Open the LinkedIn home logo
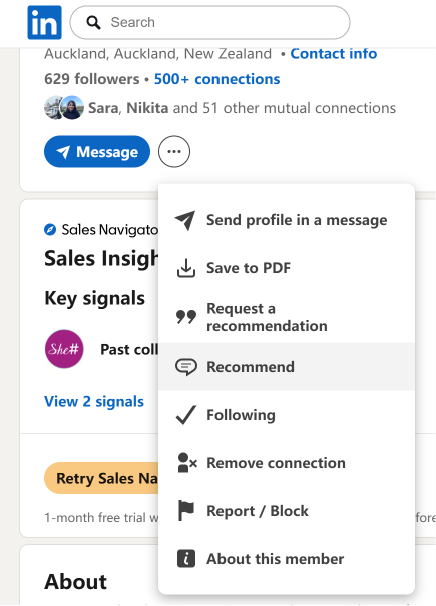 pyautogui.click(x=44, y=22)
